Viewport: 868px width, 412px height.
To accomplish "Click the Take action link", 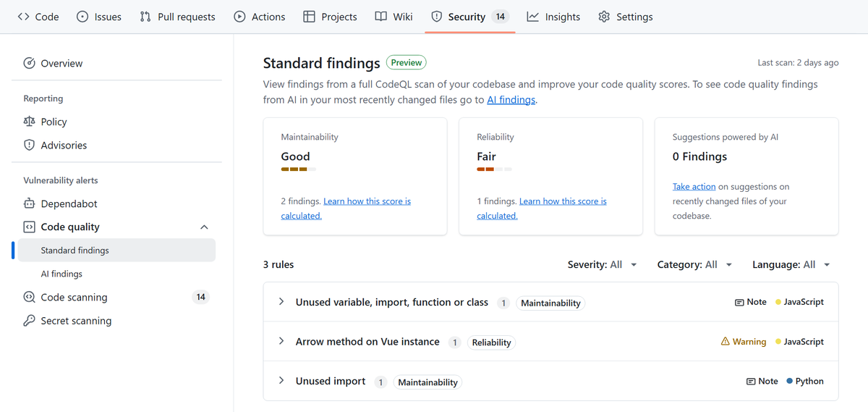I will point(694,187).
